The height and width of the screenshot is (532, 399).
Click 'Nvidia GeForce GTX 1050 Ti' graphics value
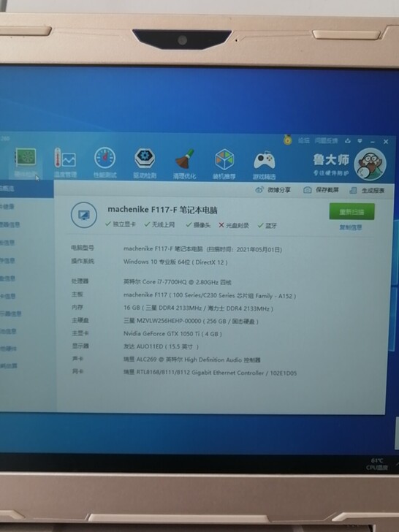172,334
